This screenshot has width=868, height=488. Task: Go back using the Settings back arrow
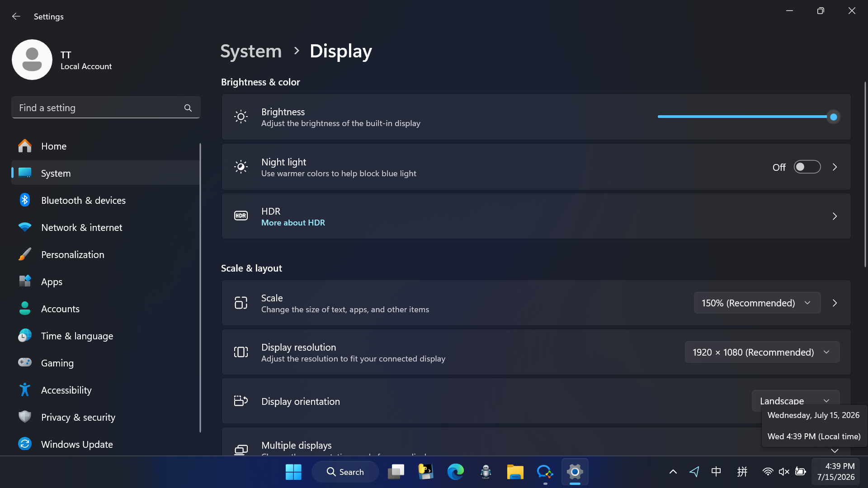[16, 16]
